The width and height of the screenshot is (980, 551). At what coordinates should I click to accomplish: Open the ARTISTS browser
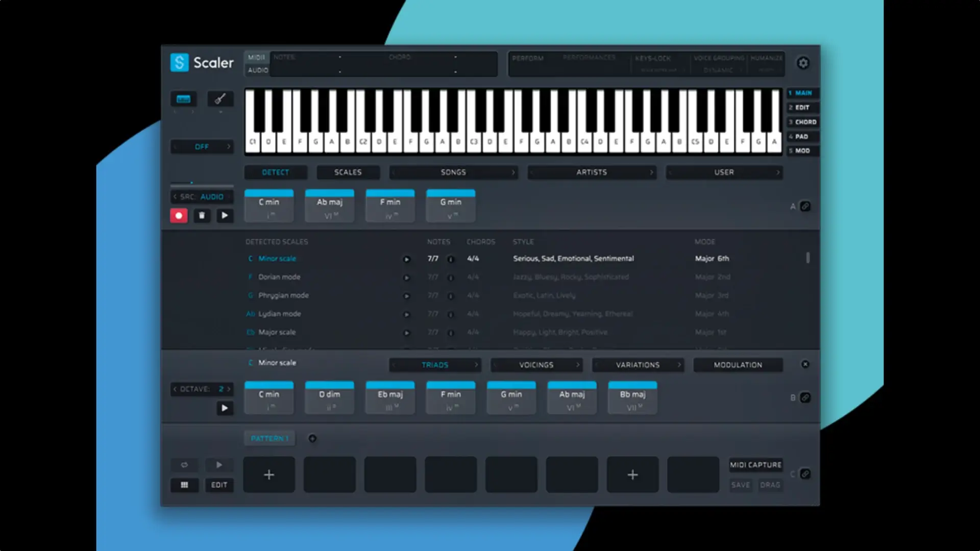point(592,172)
